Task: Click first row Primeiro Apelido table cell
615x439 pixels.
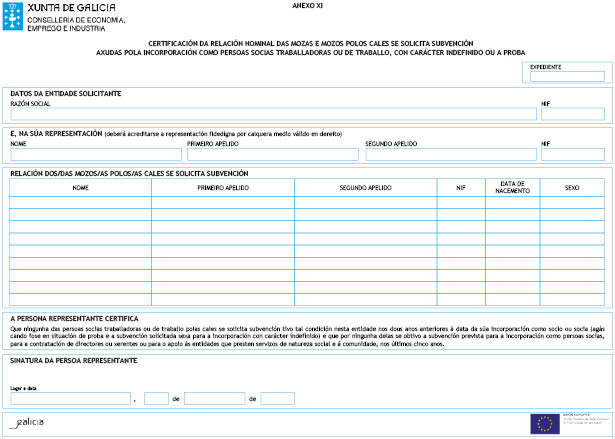Action: point(222,202)
